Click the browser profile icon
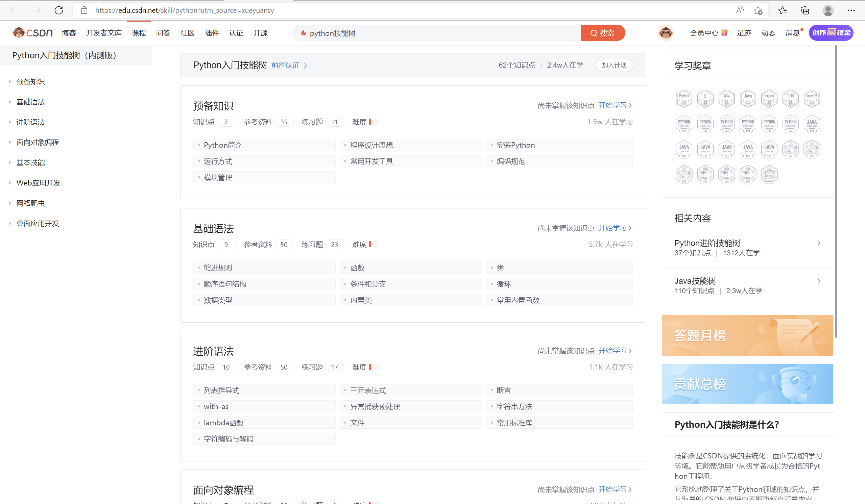Image resolution: width=865 pixels, height=504 pixels. 828,10
